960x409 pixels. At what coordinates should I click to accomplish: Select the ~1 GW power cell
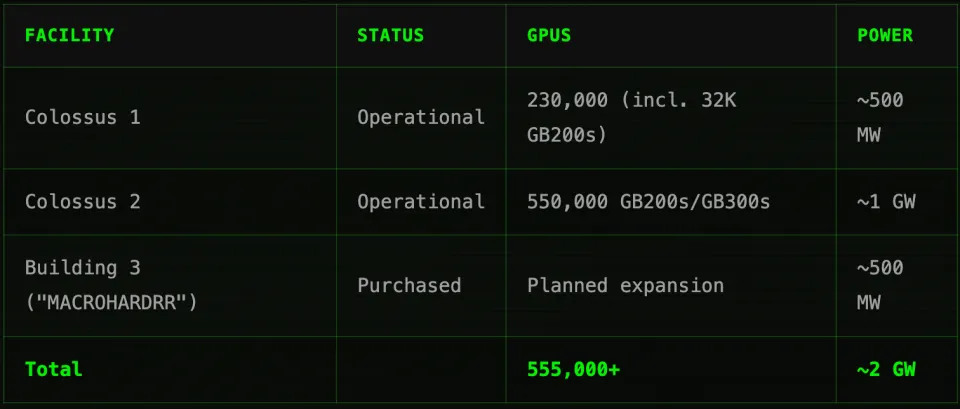click(886, 201)
